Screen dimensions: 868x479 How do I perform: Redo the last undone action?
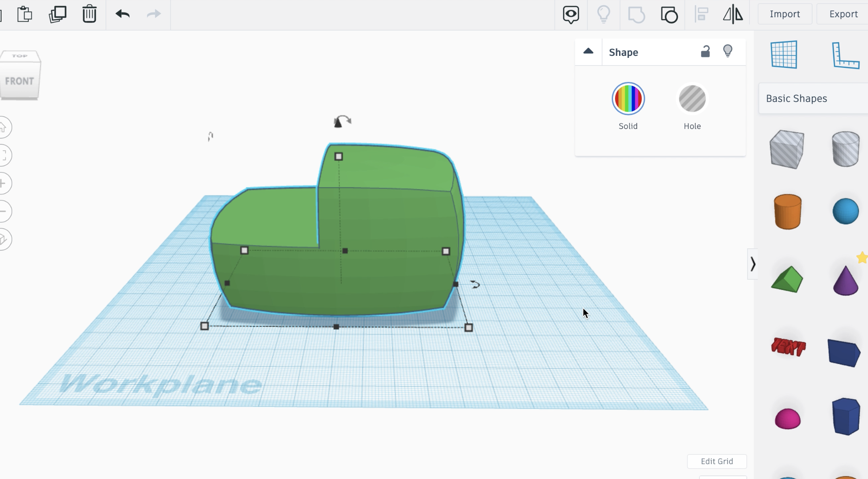(x=154, y=14)
